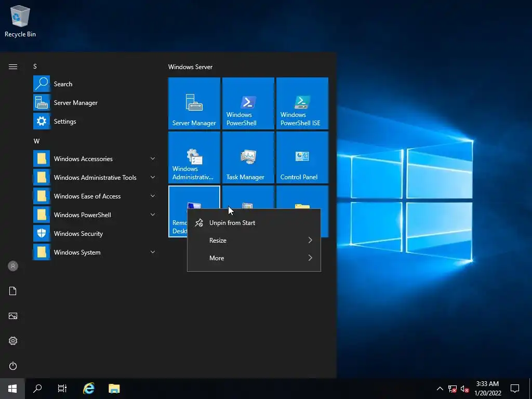The image size is (532, 399).
Task: Open the Control Panel tile
Action: tap(302, 157)
